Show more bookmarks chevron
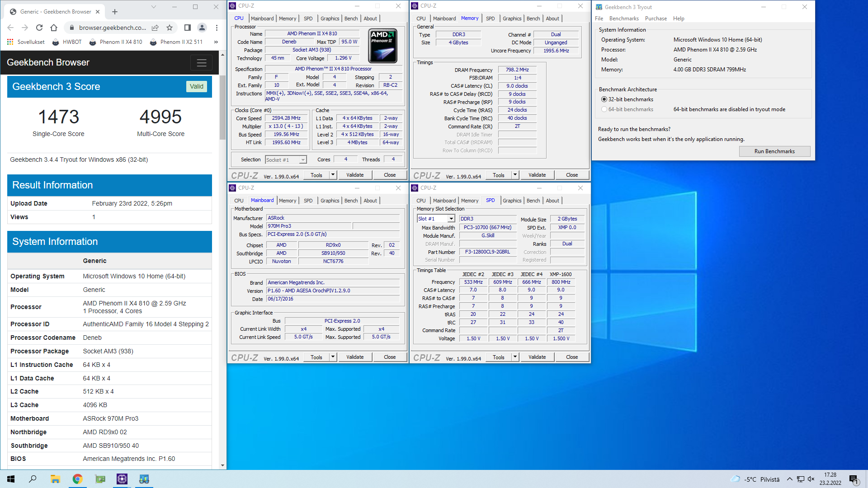The image size is (868, 488). [x=216, y=42]
